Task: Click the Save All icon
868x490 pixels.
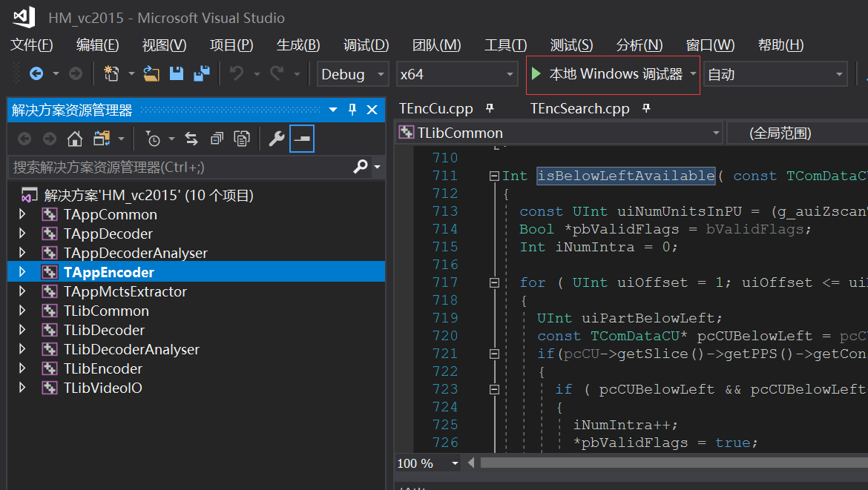Action: click(202, 73)
